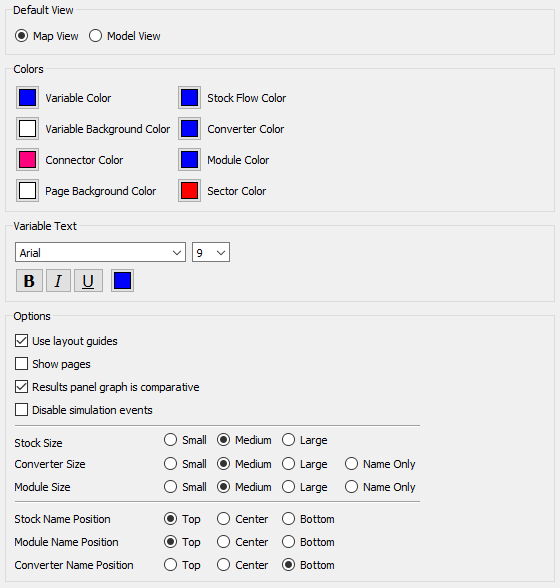560x588 pixels.
Task: Untick Results panel graph is comparative
Action: click(x=21, y=387)
